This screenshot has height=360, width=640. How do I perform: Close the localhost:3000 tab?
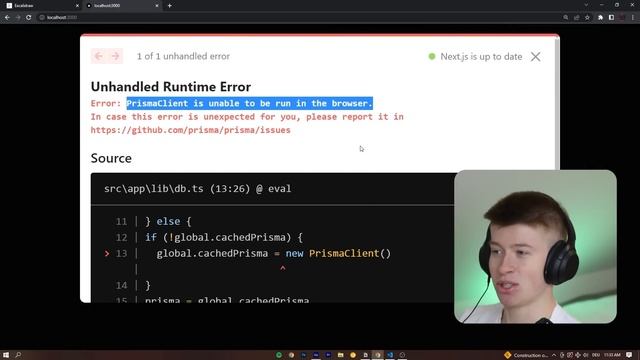coord(157,6)
